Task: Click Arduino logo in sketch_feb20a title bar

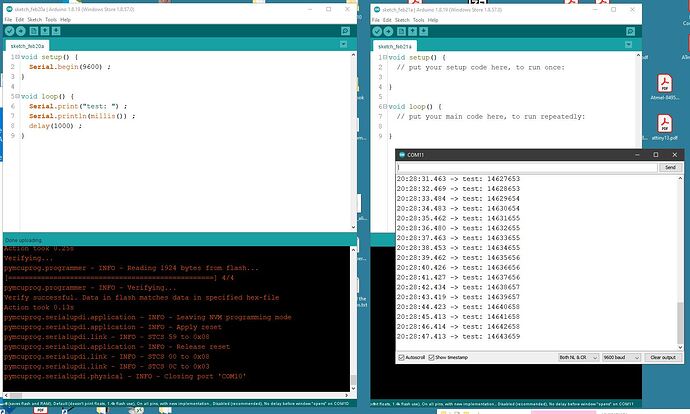Action: tap(9, 9)
